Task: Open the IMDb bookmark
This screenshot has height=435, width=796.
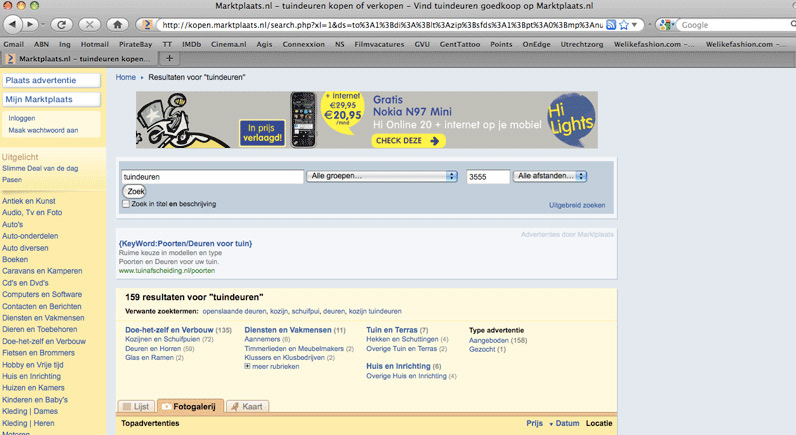Action: pos(191,44)
